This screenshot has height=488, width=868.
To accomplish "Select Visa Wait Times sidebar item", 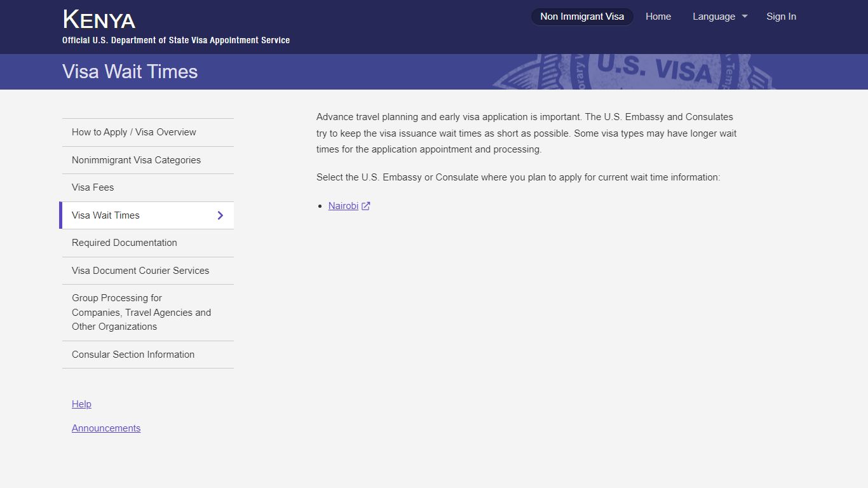I will coord(147,215).
